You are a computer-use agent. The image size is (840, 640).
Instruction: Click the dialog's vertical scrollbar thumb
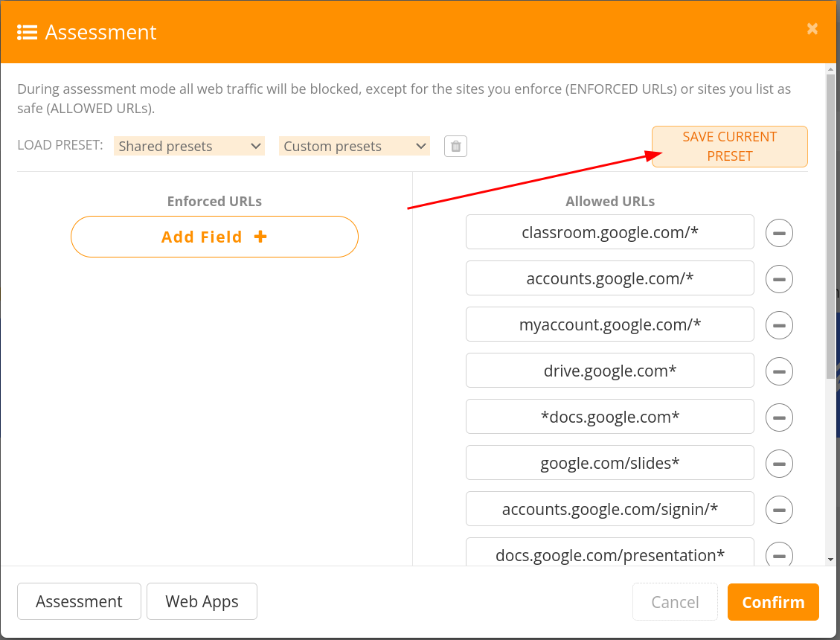point(830,226)
